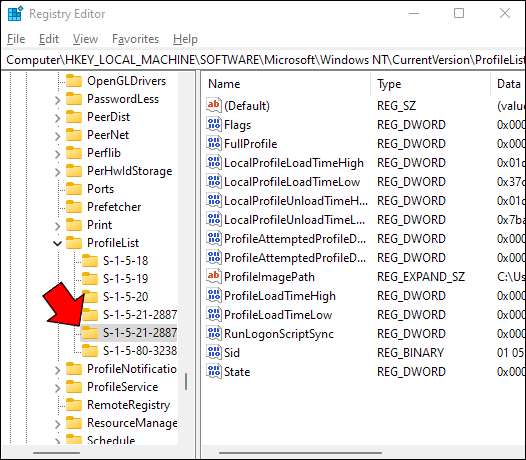This screenshot has height=460, width=526.
Task: Open the File menu
Action: [x=16, y=39]
